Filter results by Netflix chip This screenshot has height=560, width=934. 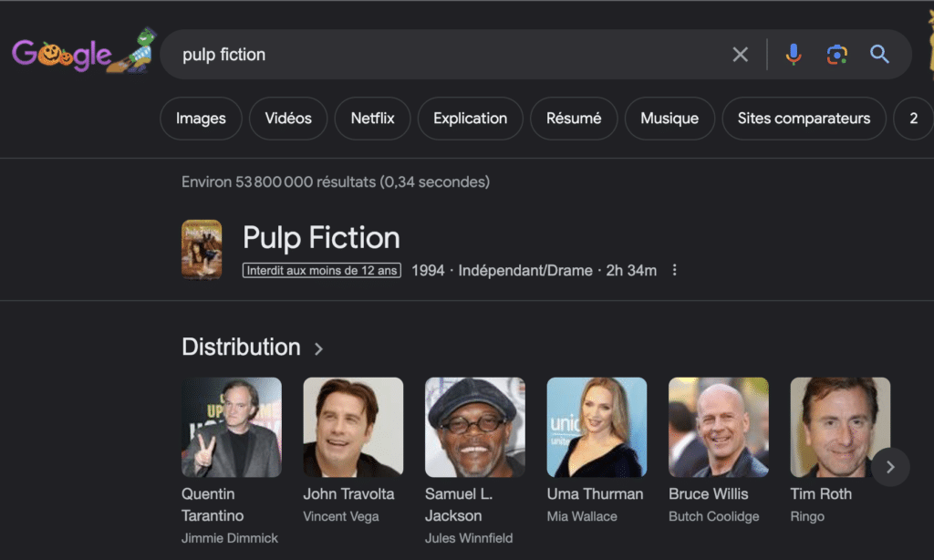pos(372,119)
